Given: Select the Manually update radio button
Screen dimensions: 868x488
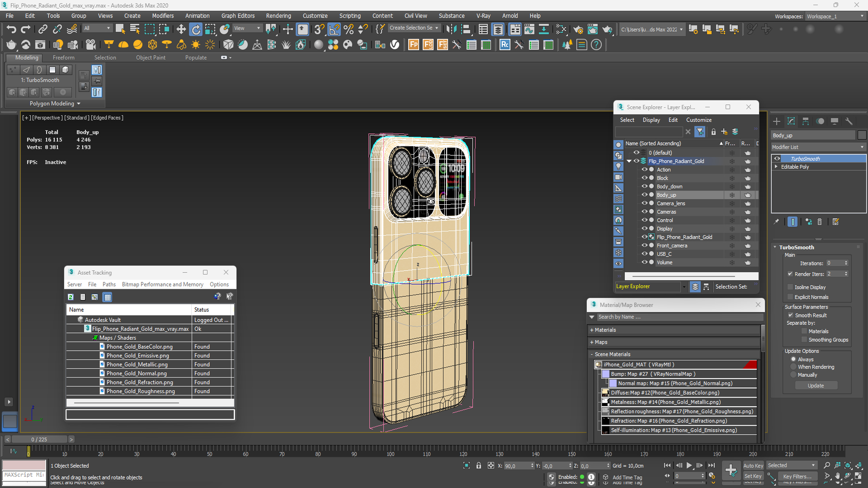Looking at the screenshot, I should pyautogui.click(x=793, y=375).
